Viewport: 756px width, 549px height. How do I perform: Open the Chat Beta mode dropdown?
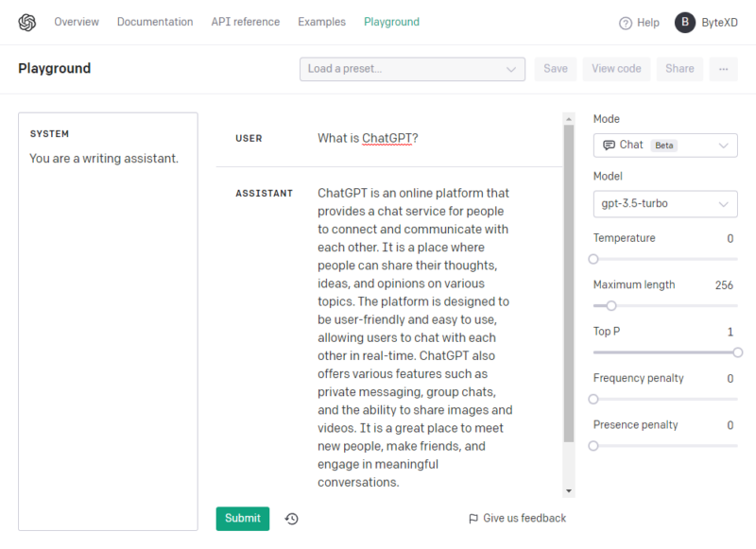[665, 146]
